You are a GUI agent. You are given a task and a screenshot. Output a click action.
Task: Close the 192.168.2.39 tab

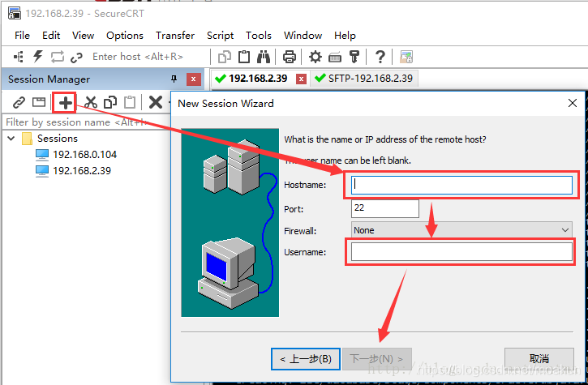[x=301, y=79]
